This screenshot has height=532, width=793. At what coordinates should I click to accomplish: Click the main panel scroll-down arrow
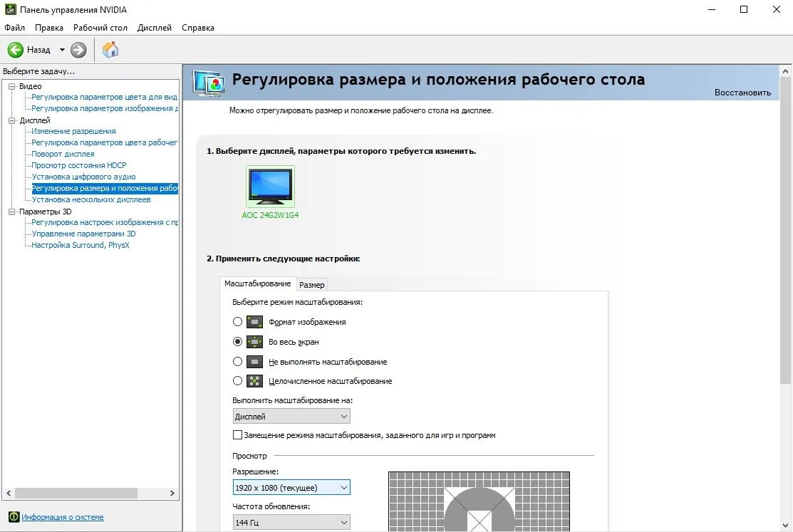(785, 526)
